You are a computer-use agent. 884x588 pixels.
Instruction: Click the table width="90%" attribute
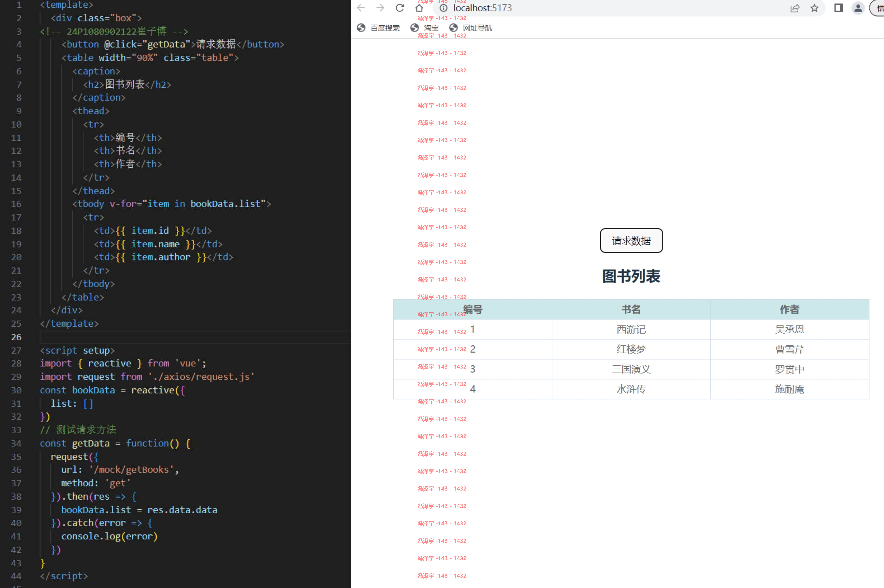[128, 58]
